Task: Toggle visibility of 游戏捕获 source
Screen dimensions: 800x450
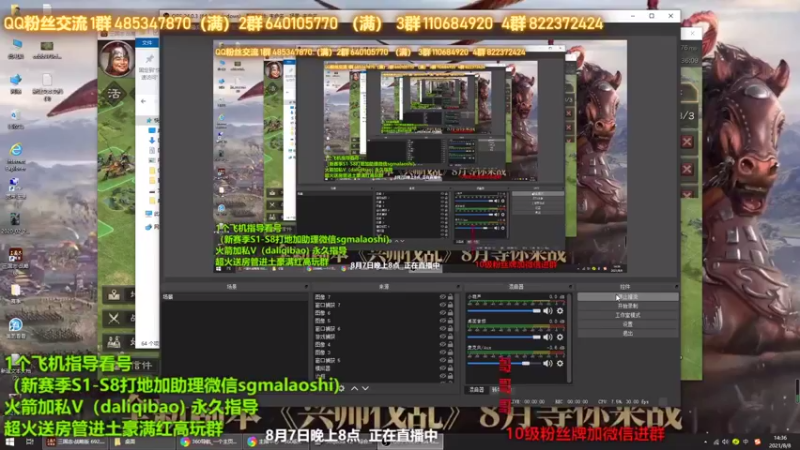Action: [442, 336]
